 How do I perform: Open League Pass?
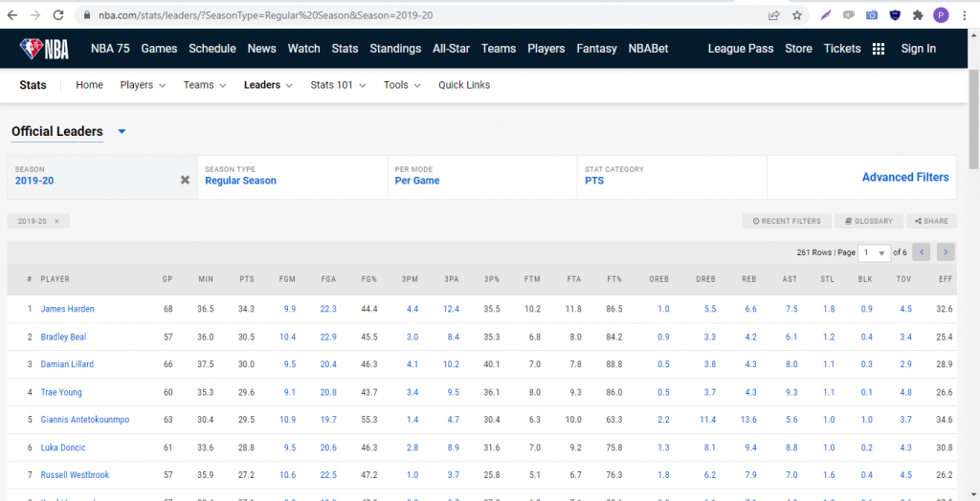click(x=741, y=49)
